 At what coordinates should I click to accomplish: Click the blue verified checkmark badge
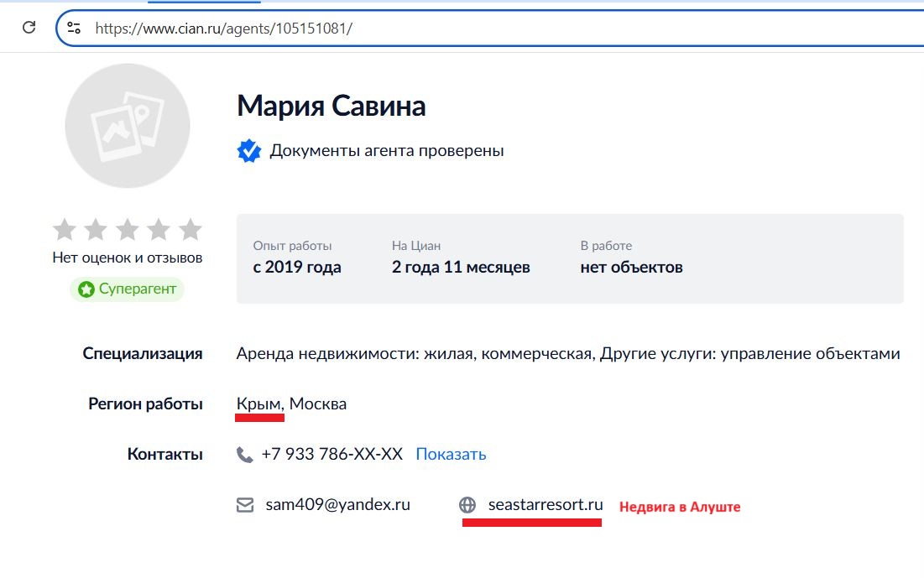[x=249, y=151]
